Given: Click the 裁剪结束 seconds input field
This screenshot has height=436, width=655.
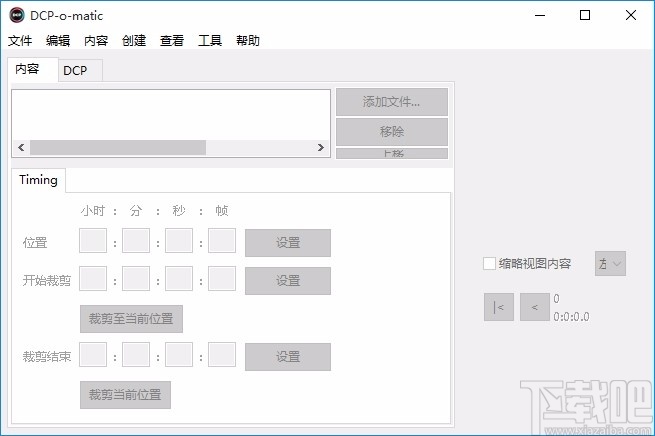Looking at the screenshot, I should coord(179,355).
